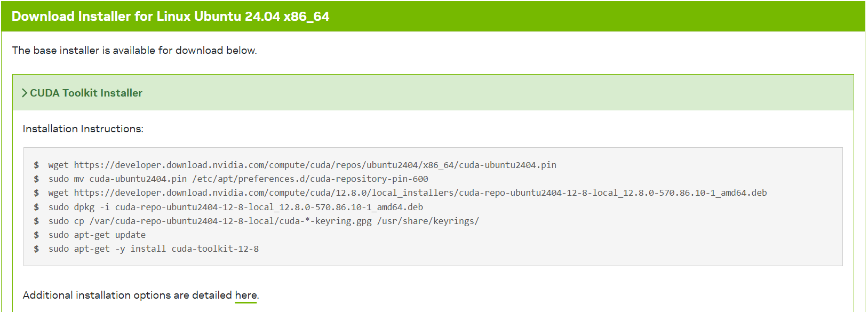This screenshot has width=868, height=312.
Task: Collapse the CUDA Toolkit Installer chevron
Action: [25, 93]
